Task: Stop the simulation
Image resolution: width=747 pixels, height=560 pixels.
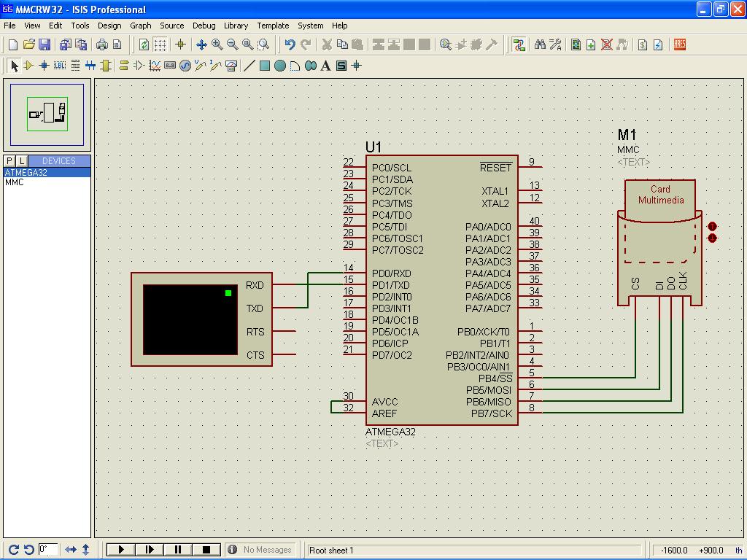Action: (206, 550)
